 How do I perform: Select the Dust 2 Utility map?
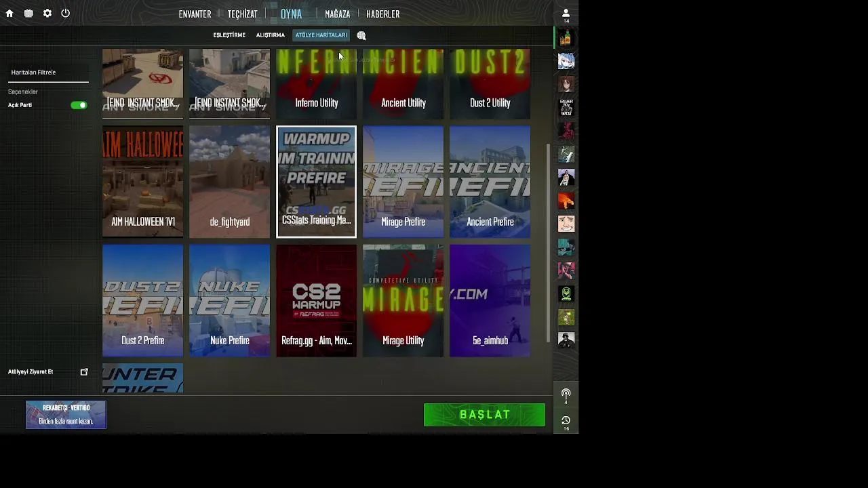tap(490, 84)
